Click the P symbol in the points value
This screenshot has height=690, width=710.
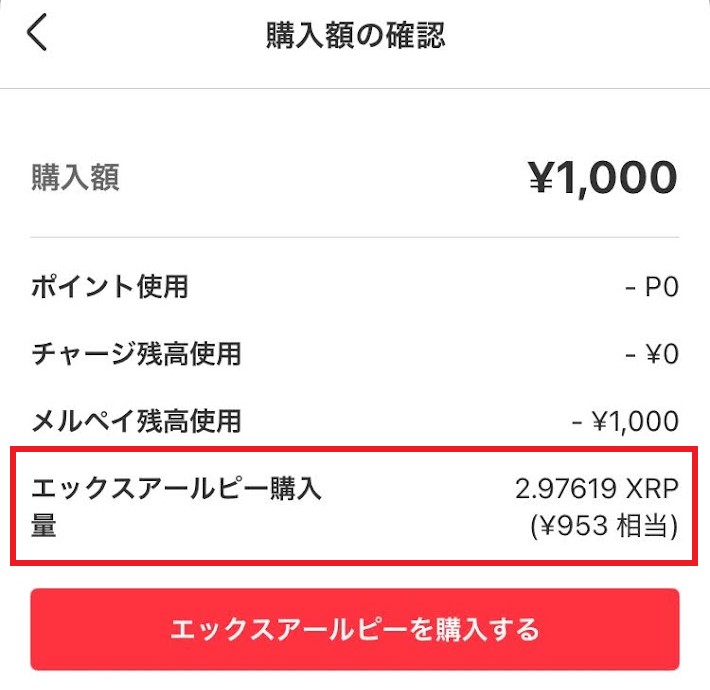tap(653, 287)
